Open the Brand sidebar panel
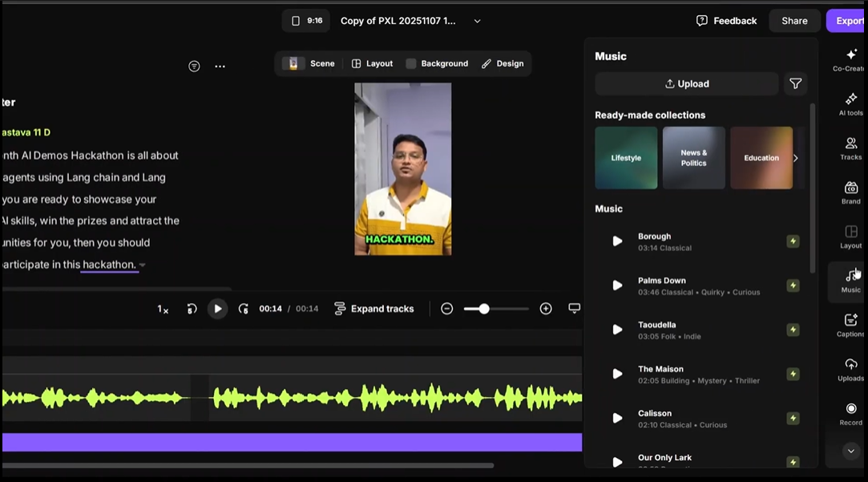Viewport: 868px width, 482px height. 851,192
